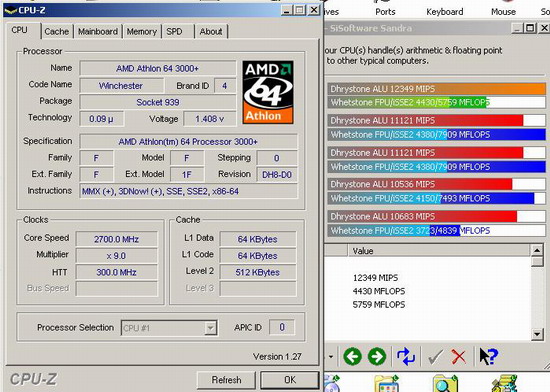
Task: Open the small dropdown arrow on Sandra toolbar
Action: point(331,357)
